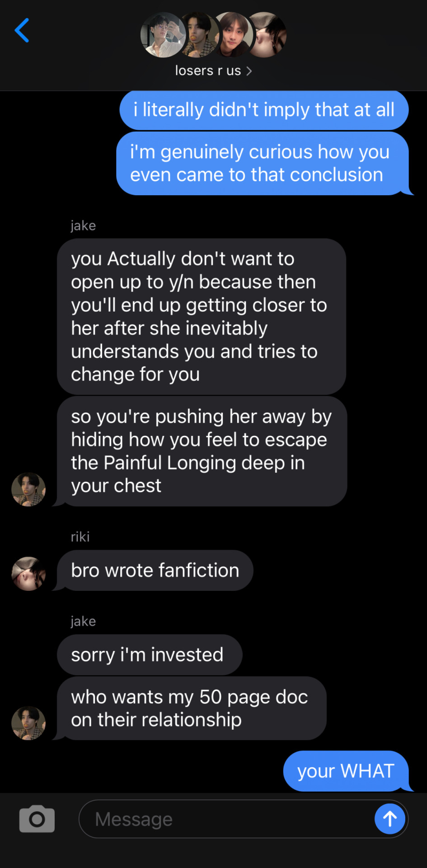
Task: Tap 'i literally didn't imply that at all' bubble
Action: coord(264,110)
